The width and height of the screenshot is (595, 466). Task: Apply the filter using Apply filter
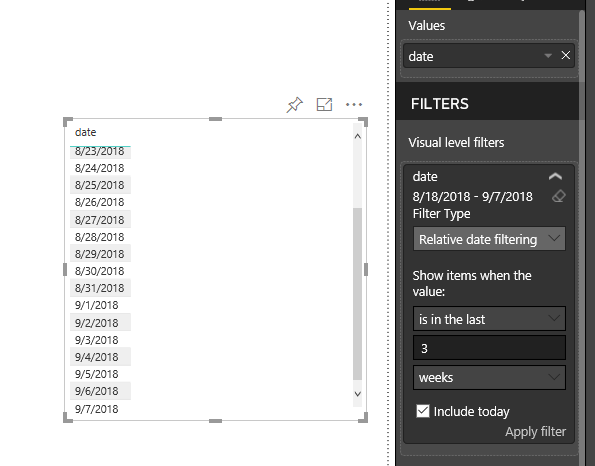tap(535, 431)
